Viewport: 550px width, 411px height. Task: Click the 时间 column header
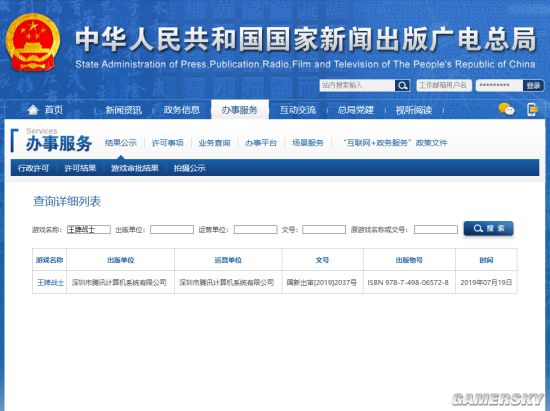coord(486,260)
